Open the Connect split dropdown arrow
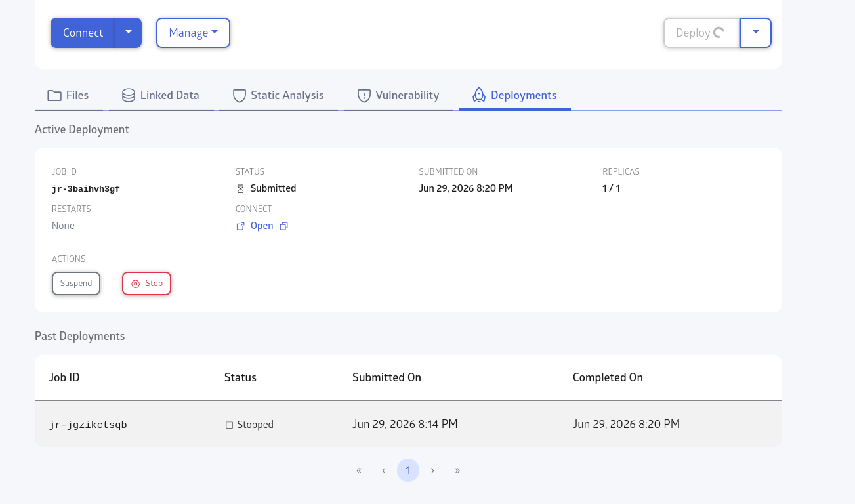Image resolution: width=855 pixels, height=504 pixels. [x=129, y=33]
